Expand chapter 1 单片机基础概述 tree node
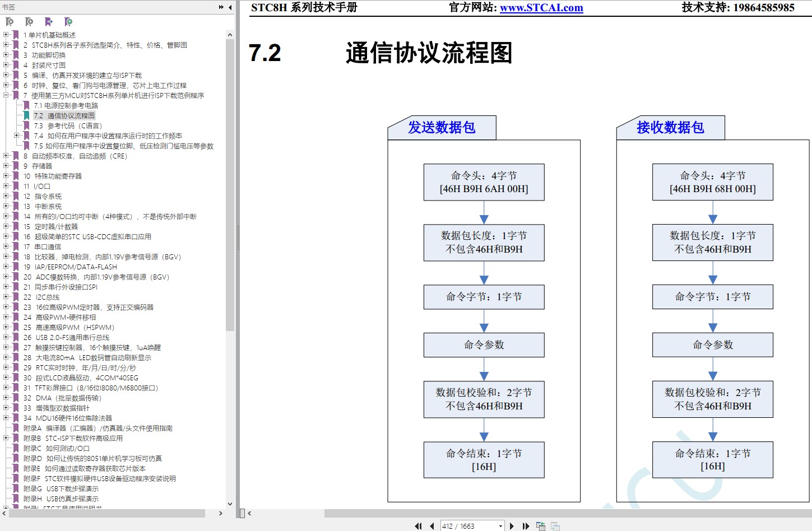 [x=6, y=35]
